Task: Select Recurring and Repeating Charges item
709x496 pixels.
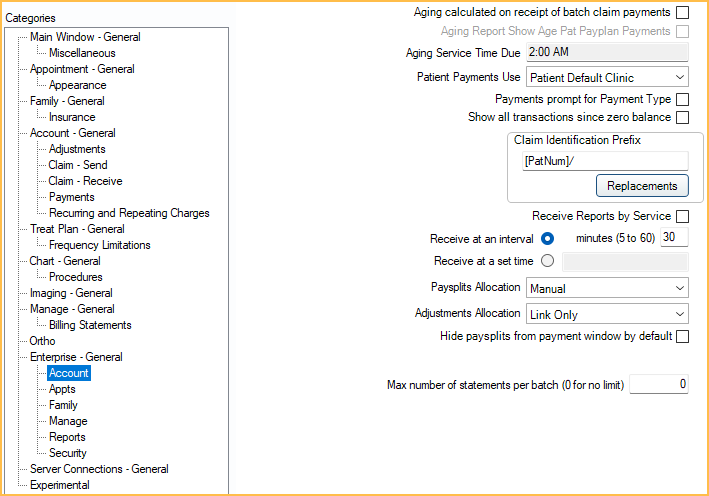Action: pyautogui.click(x=129, y=213)
